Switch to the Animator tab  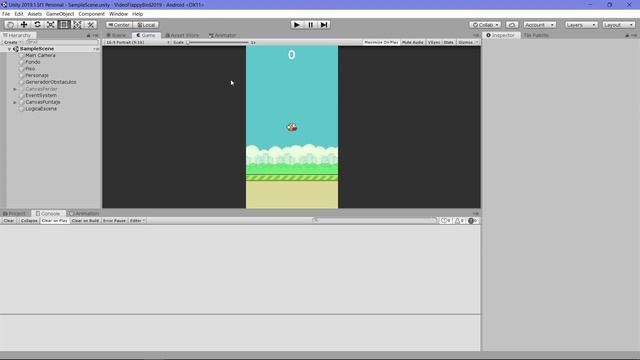222,36
